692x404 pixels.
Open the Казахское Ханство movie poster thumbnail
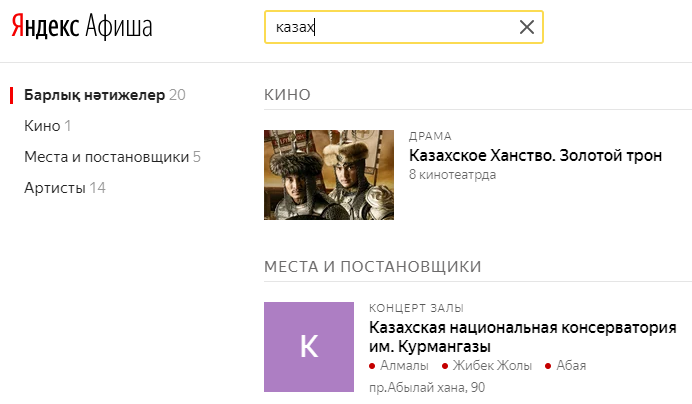329,175
